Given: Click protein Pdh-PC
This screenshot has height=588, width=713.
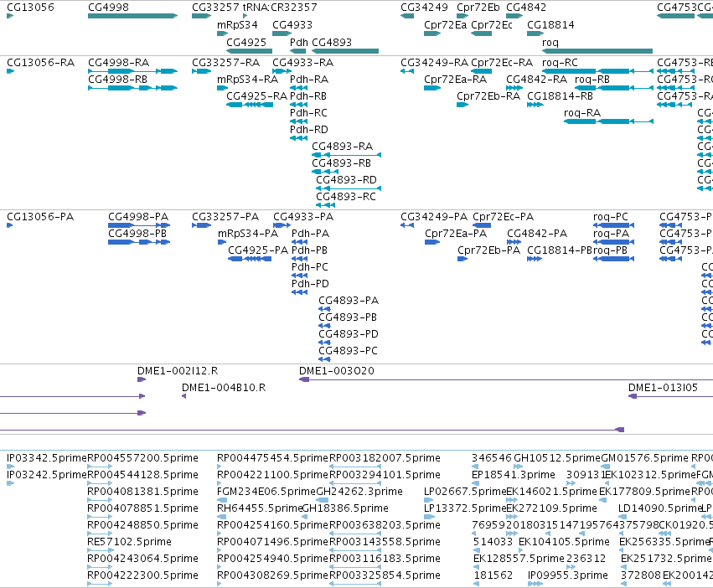Looking at the screenshot, I should click(310, 267).
